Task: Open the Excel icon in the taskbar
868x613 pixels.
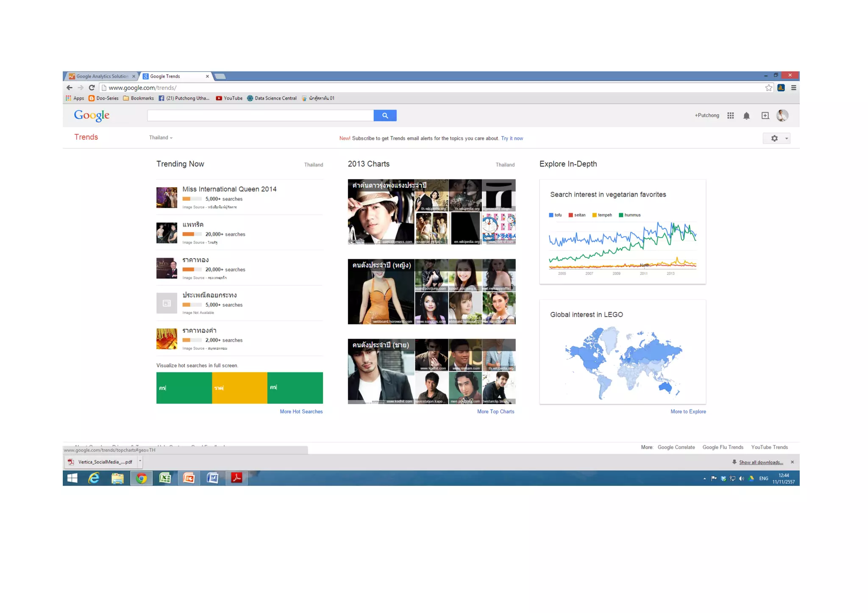Action: (165, 478)
